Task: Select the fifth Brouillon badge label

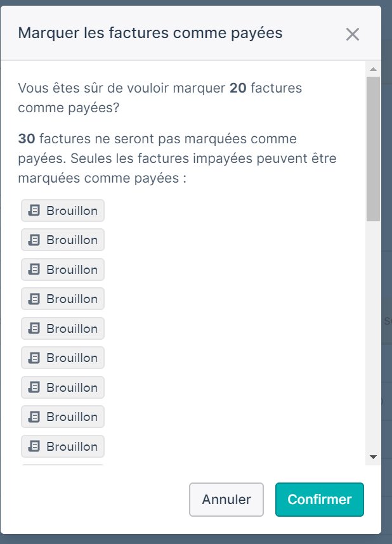Action: 72,328
